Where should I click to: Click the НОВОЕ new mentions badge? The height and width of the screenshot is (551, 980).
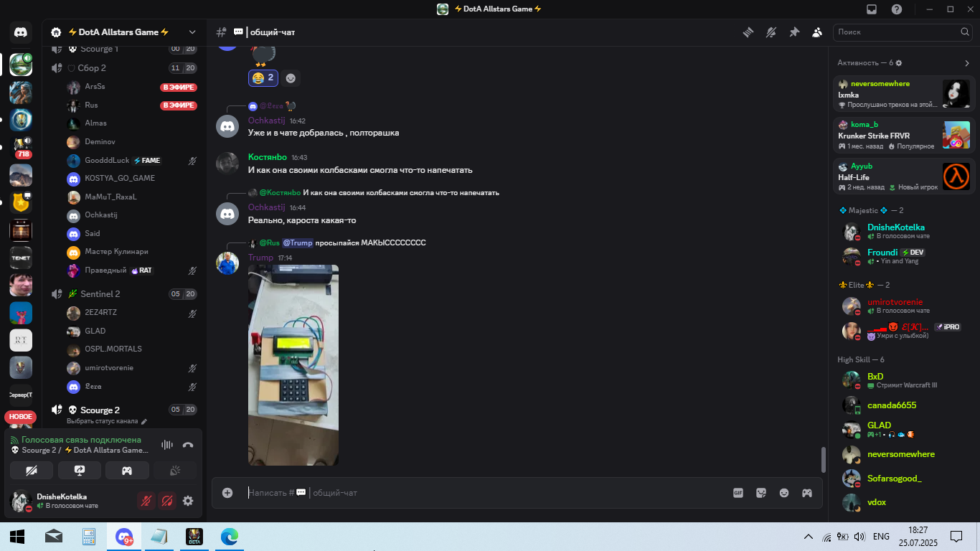tap(20, 417)
